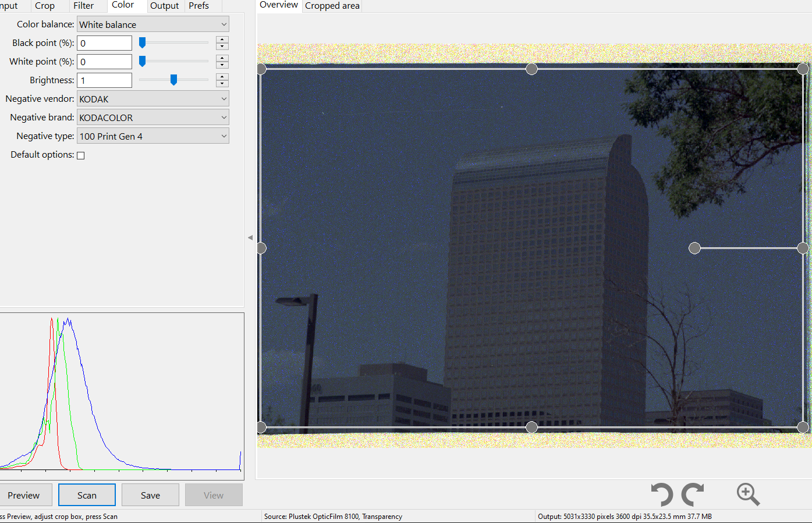Focus the White point value field
Image resolution: width=812 pixels, height=523 pixels.
point(105,62)
